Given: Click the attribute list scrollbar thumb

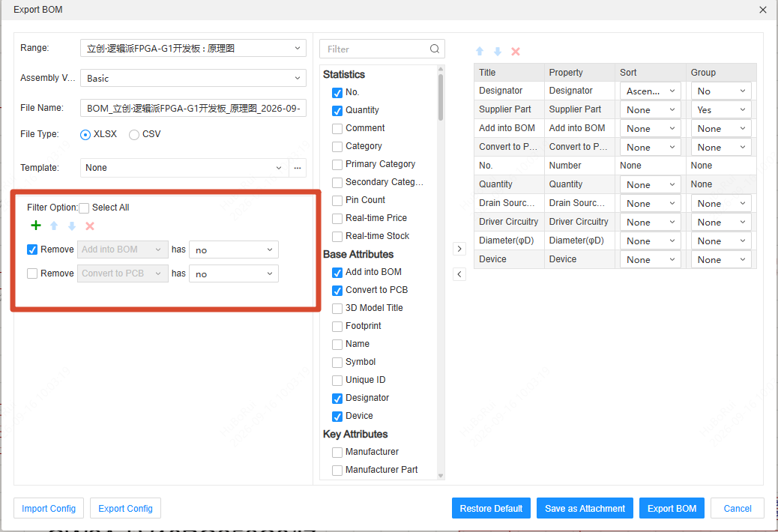Looking at the screenshot, I should 441,97.
